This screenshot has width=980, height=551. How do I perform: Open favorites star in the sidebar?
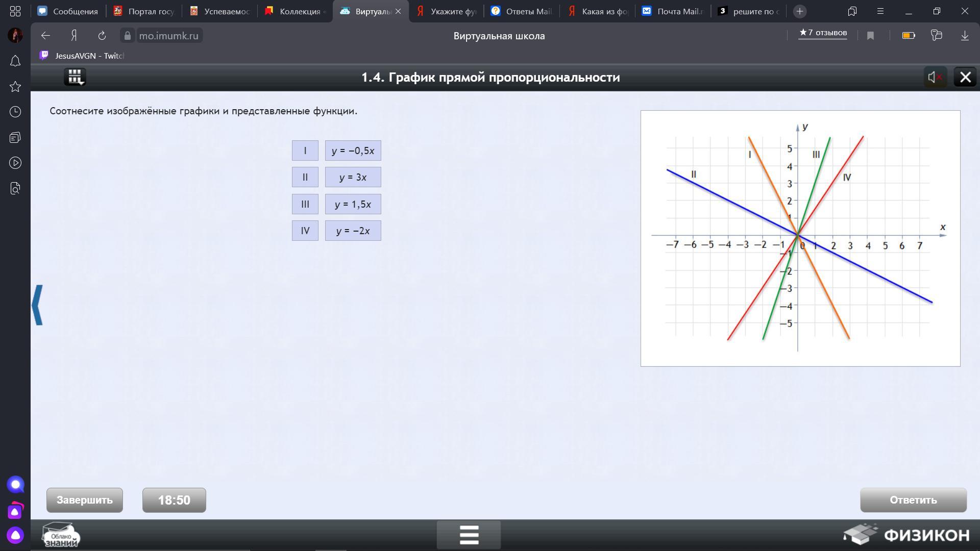(15, 87)
